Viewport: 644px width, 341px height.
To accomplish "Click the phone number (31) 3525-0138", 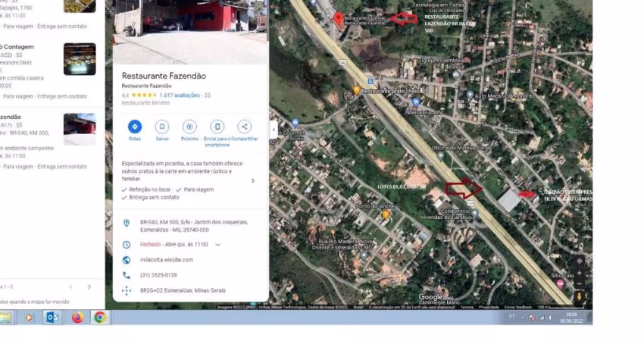I will tap(158, 275).
